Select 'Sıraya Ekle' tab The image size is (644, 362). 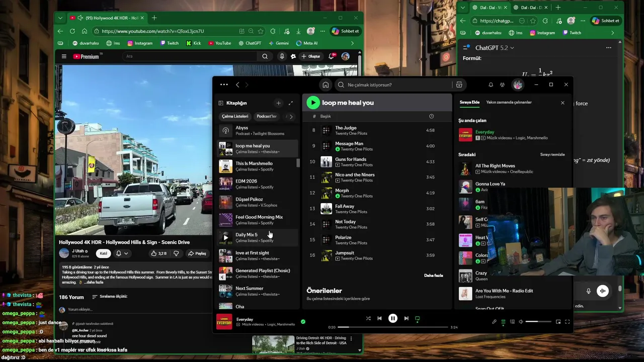469,102
